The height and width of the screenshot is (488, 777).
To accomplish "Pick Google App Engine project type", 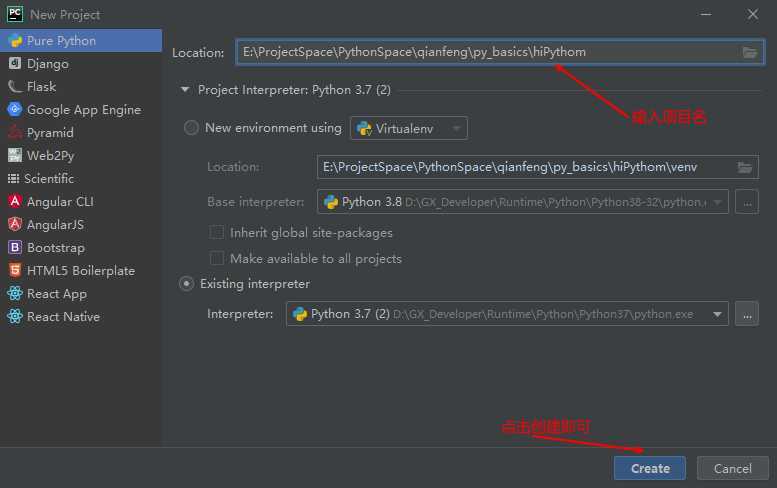I will click(81, 109).
